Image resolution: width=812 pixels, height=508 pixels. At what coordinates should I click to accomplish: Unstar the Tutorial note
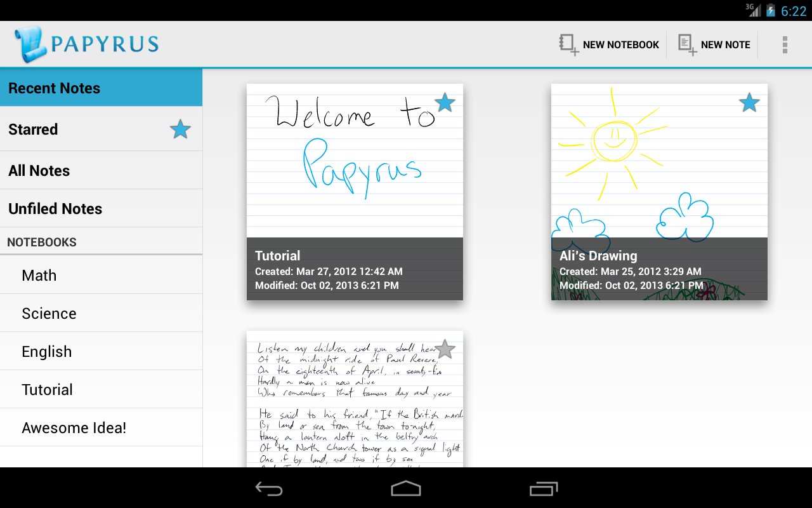(x=445, y=102)
